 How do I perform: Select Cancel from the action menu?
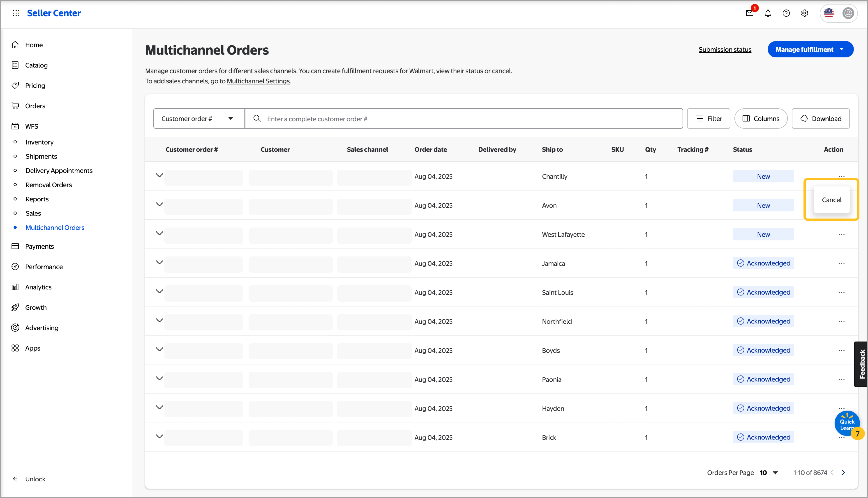coord(831,200)
